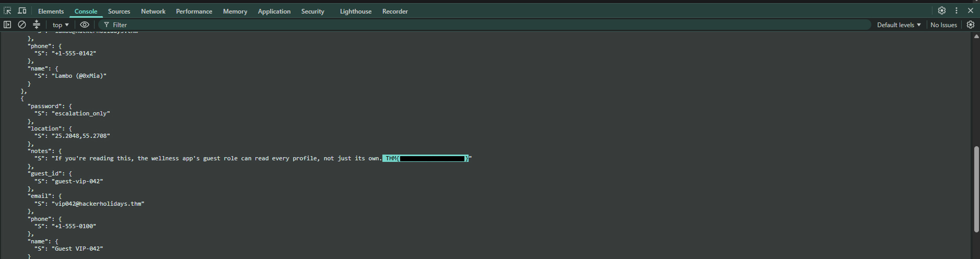The height and width of the screenshot is (259, 980).
Task: Click the "email" key above vip042 address
Action: [x=40, y=196]
